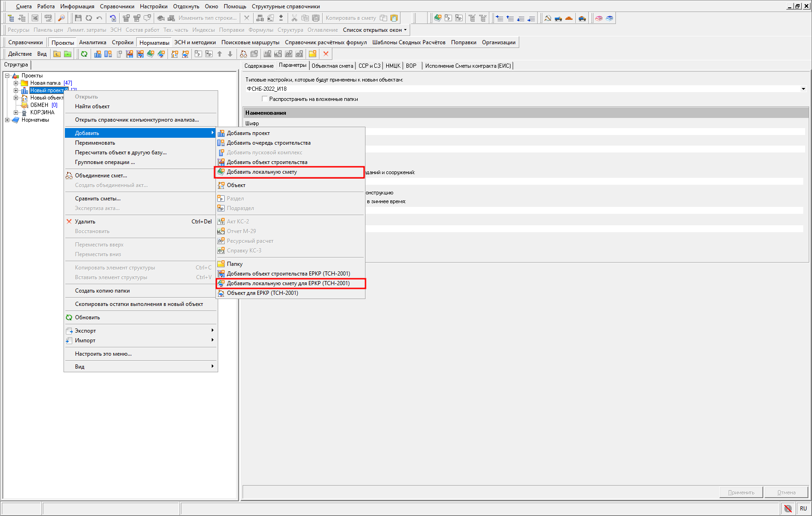812x516 pixels.
Task: Select 'Добавить локальную смету' menu item
Action: [x=261, y=172]
